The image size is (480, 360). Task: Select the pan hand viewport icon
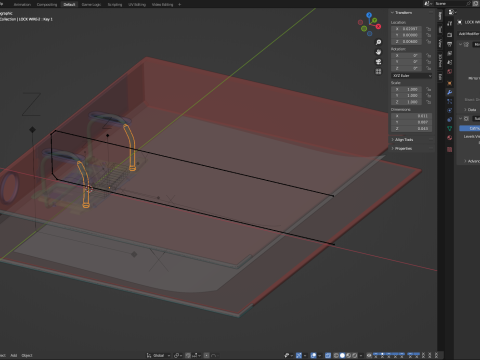[x=378, y=52]
